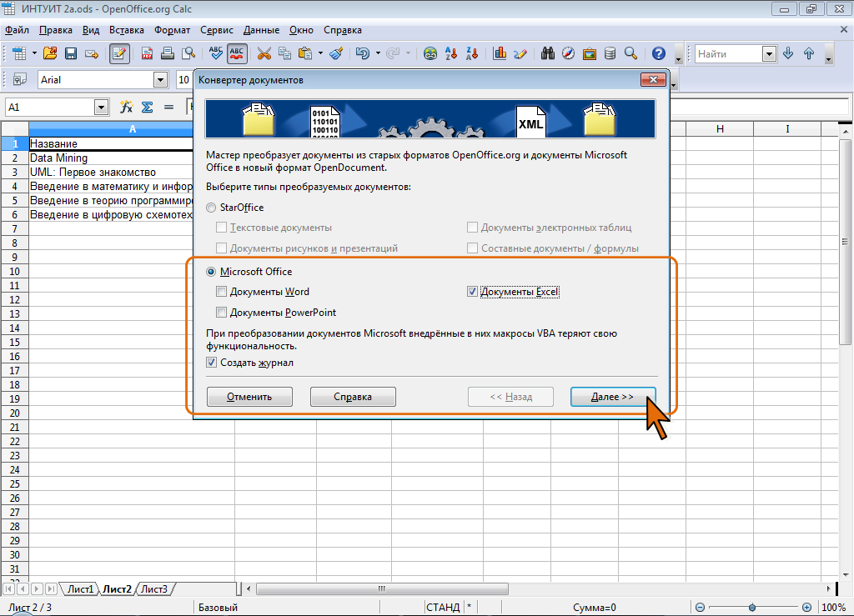Select Microsoft Office radio button
Viewport: 854px width, 616px height.
211,272
